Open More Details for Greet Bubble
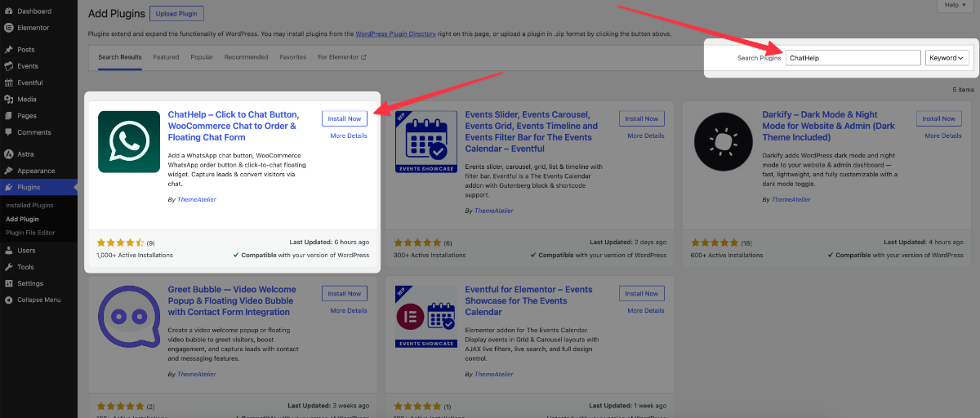980x418 pixels. point(349,311)
